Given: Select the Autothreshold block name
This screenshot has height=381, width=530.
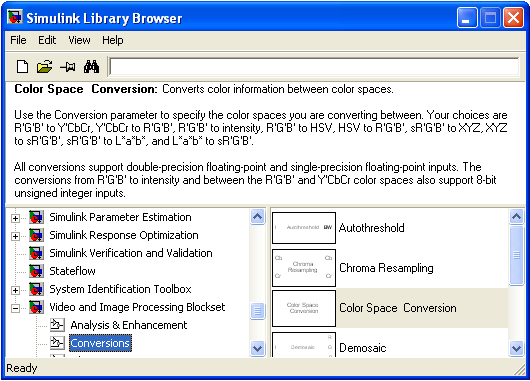Looking at the screenshot, I should 371,228.
